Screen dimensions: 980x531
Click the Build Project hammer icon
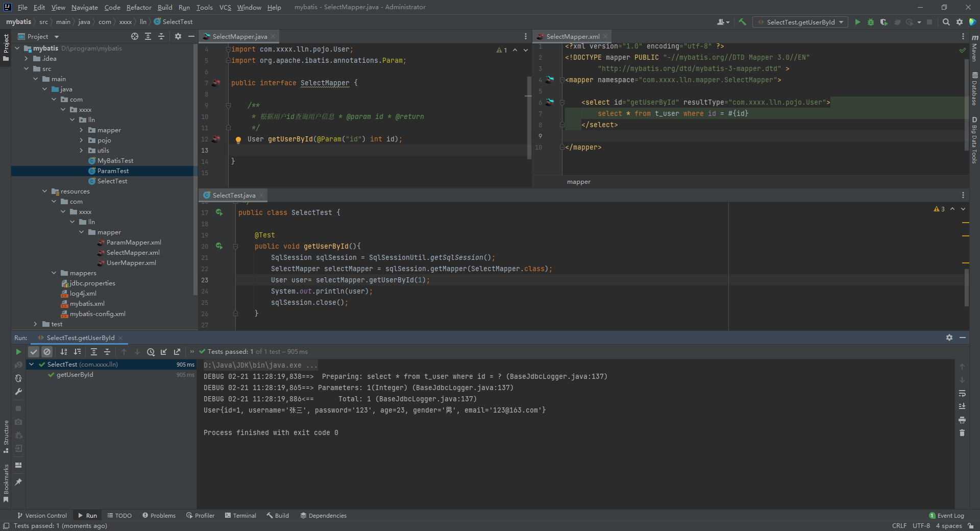tap(742, 22)
